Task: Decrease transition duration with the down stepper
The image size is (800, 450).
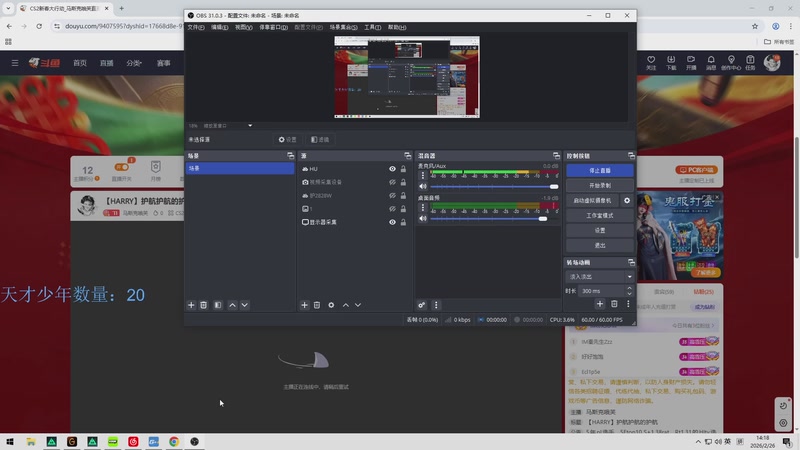Action: pos(629,294)
